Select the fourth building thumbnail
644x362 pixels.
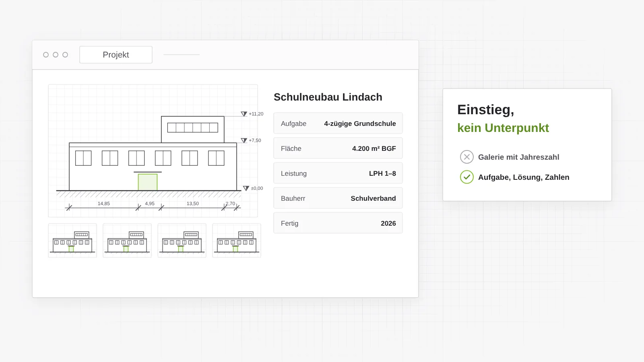[x=237, y=241]
